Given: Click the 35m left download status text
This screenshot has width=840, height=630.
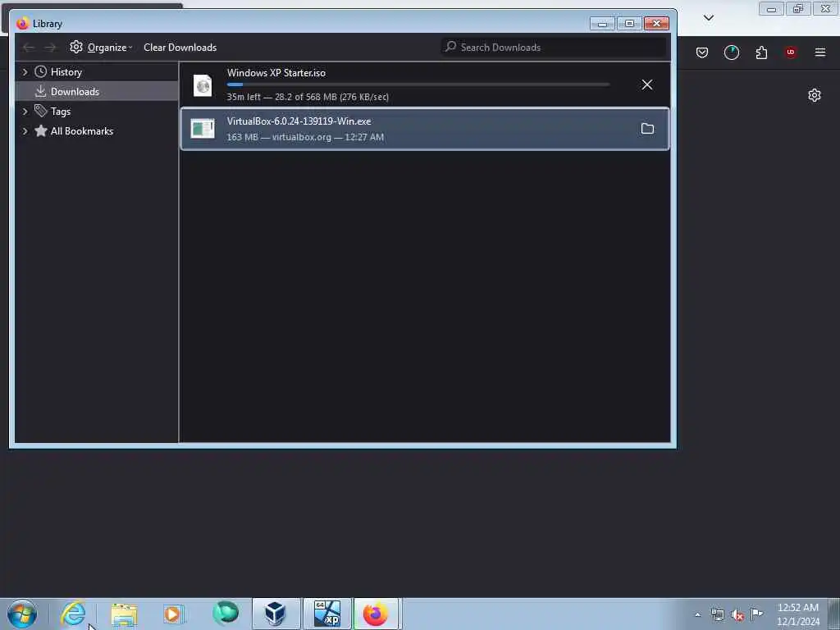Looking at the screenshot, I should [x=308, y=97].
